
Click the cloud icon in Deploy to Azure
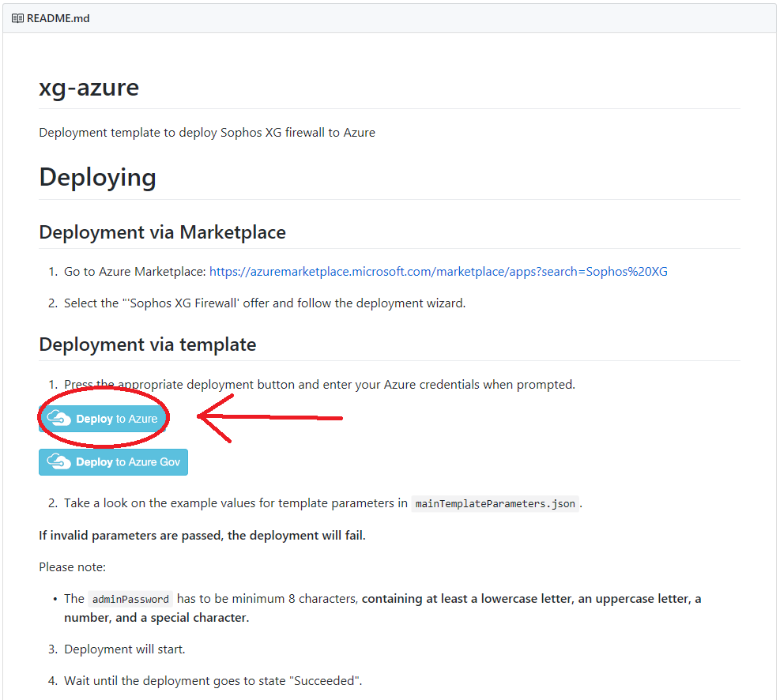(x=58, y=418)
